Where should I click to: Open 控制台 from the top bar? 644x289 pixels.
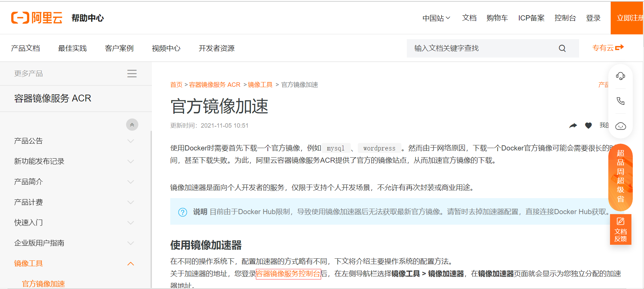(565, 18)
